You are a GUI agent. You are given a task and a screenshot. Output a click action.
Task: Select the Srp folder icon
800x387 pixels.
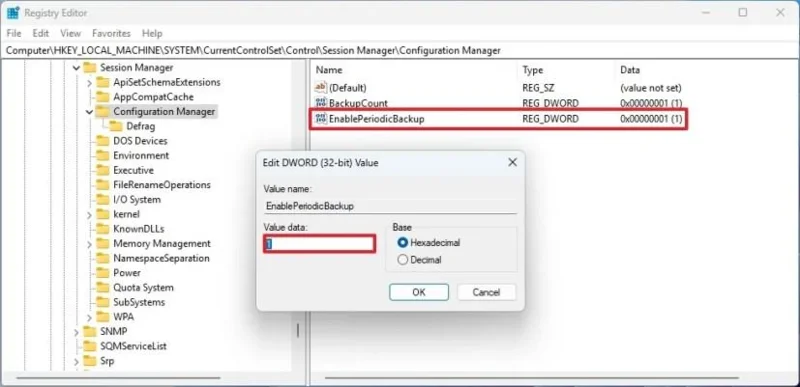[90, 361]
